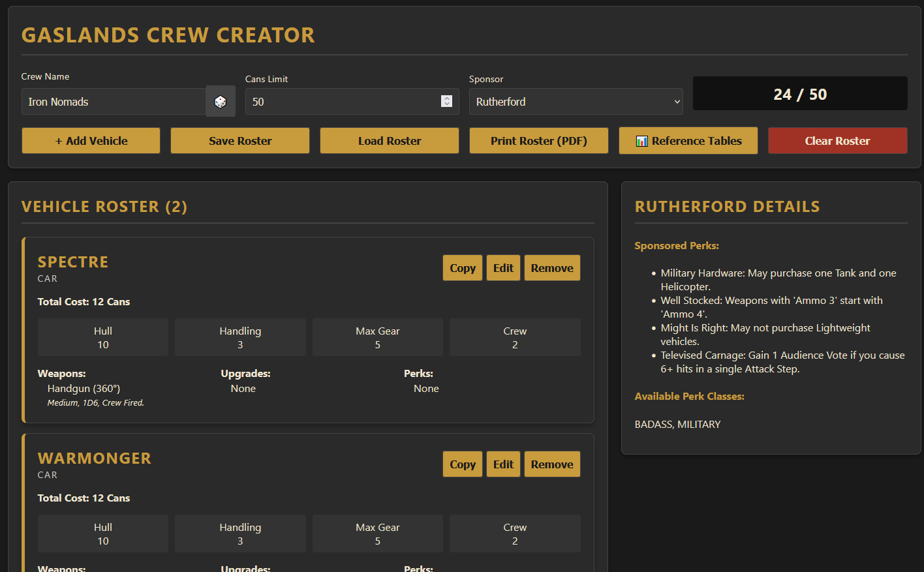
Task: Click the Save Roster button
Action: click(240, 141)
